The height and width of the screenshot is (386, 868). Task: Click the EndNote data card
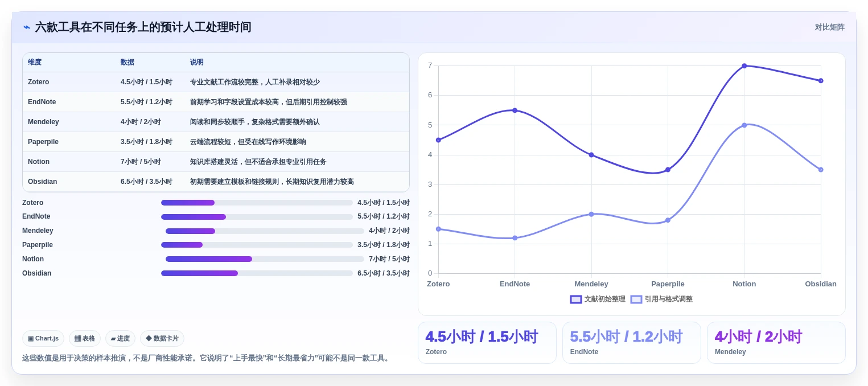point(632,343)
